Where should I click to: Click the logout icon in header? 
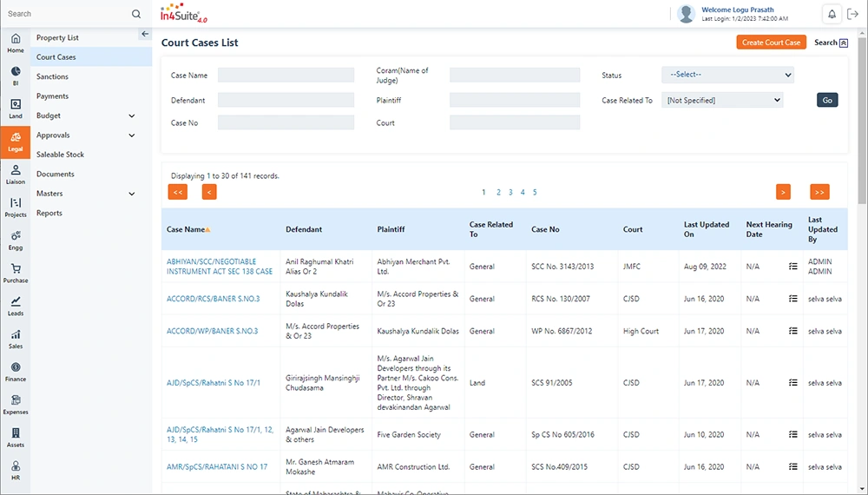coord(852,14)
